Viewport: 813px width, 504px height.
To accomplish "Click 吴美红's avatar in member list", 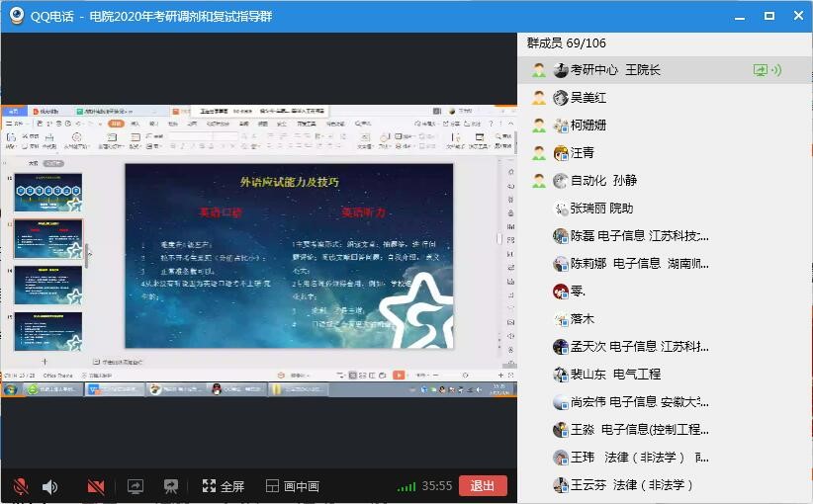I will tap(561, 98).
